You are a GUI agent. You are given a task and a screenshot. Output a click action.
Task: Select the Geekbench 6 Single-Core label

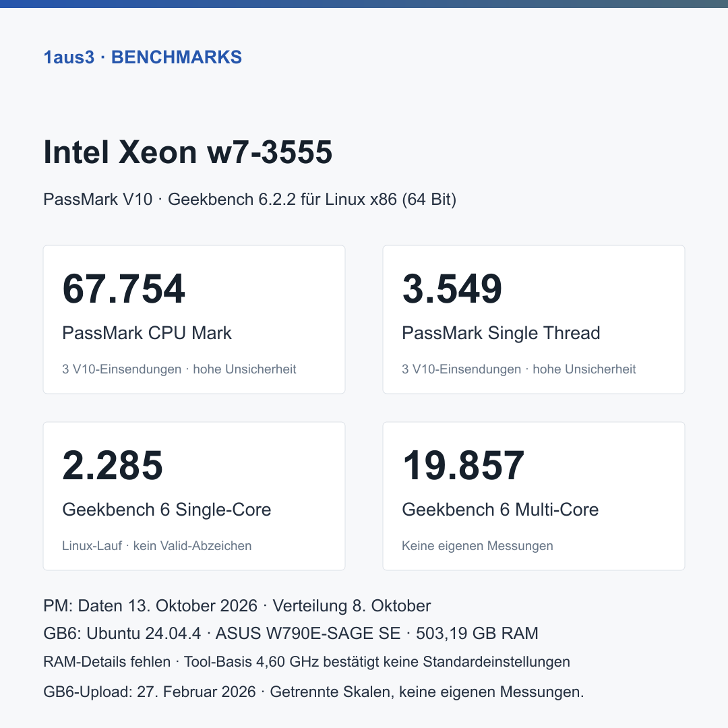pyautogui.click(x=166, y=510)
